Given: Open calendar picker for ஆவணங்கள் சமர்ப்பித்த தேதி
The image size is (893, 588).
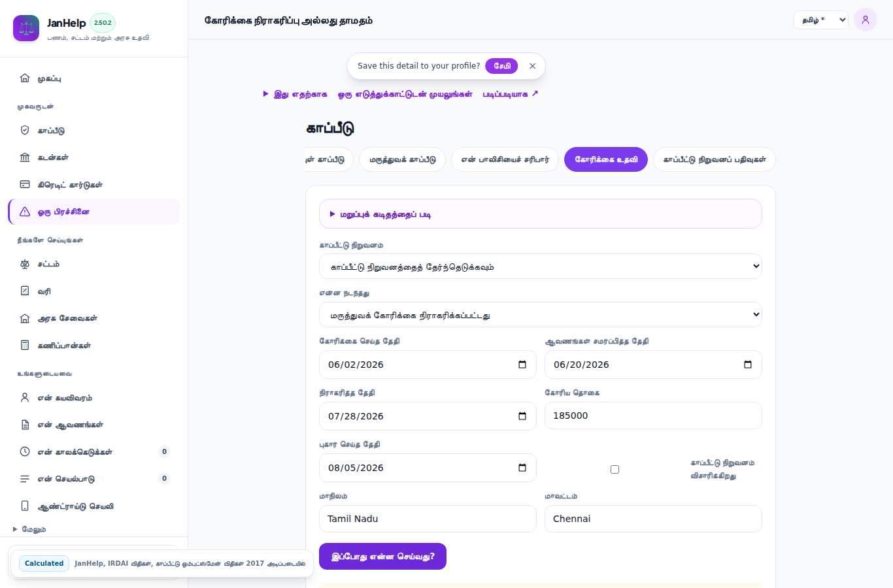Looking at the screenshot, I should (x=748, y=365).
